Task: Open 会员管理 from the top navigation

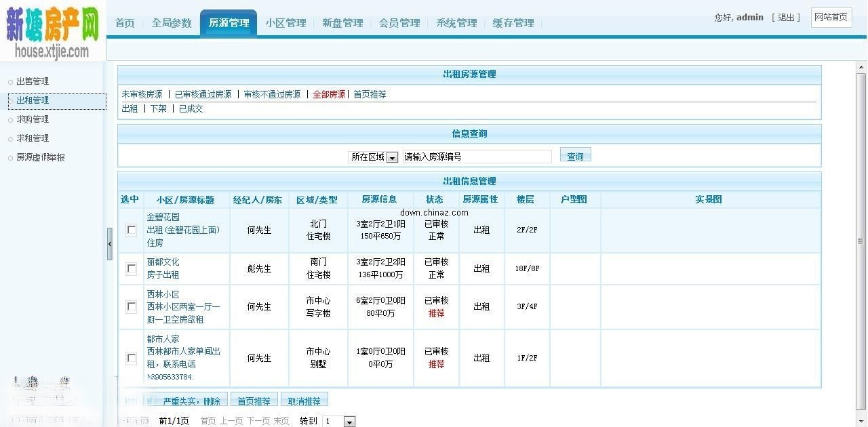Action: pyautogui.click(x=399, y=22)
